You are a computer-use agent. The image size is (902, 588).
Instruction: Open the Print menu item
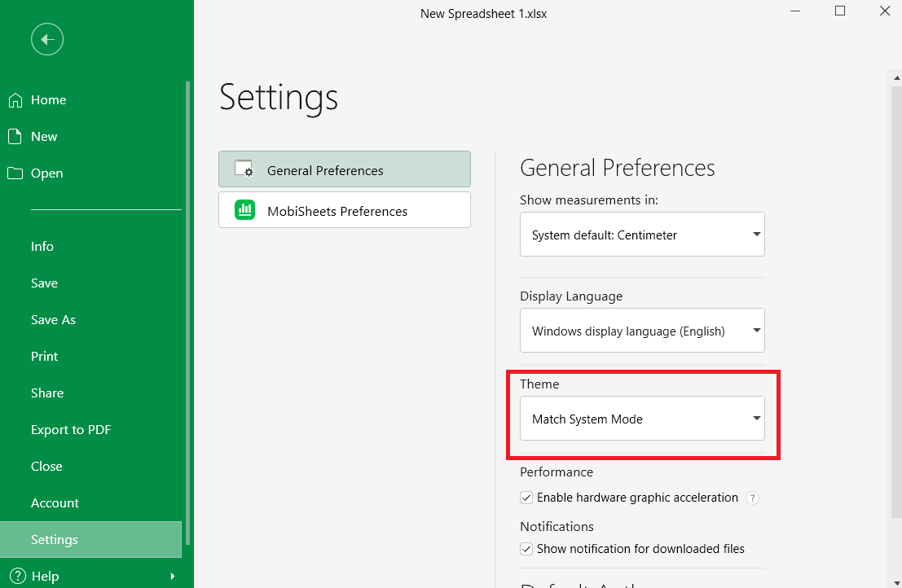44,357
